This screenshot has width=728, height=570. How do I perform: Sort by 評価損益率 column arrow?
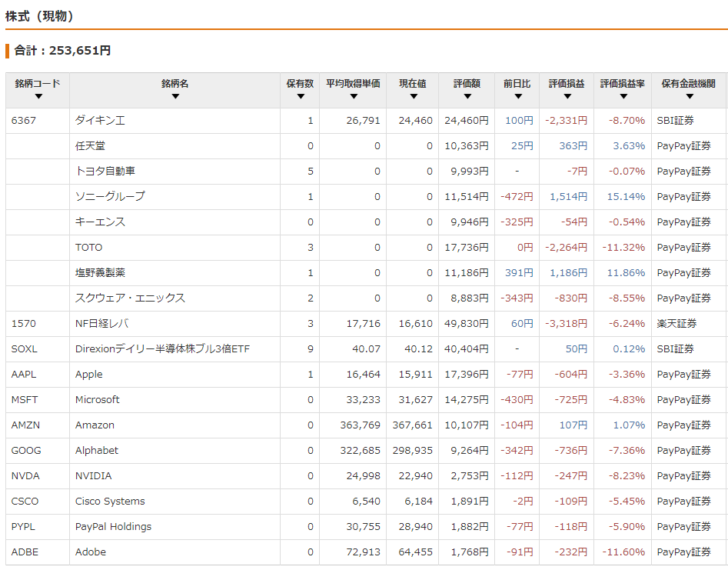tap(623, 97)
